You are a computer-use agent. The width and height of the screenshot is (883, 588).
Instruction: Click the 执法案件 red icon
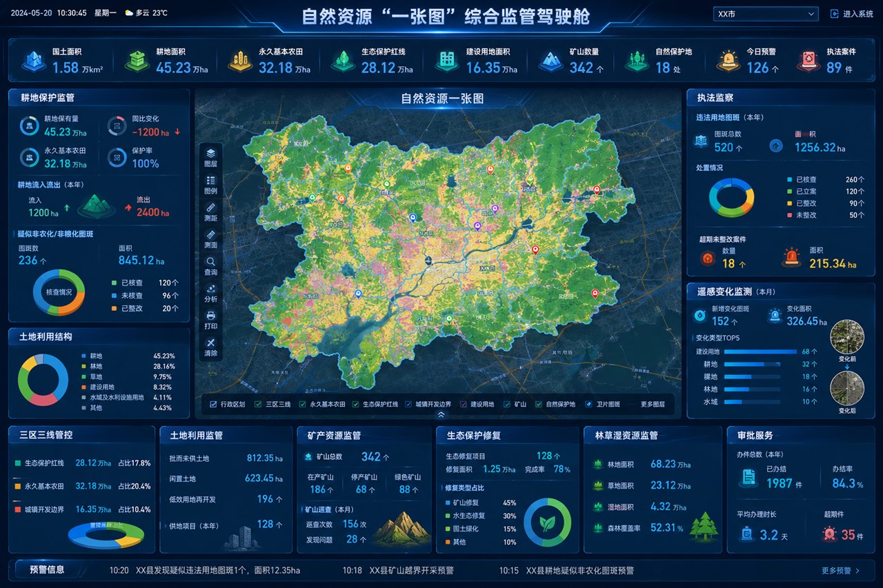coord(808,61)
